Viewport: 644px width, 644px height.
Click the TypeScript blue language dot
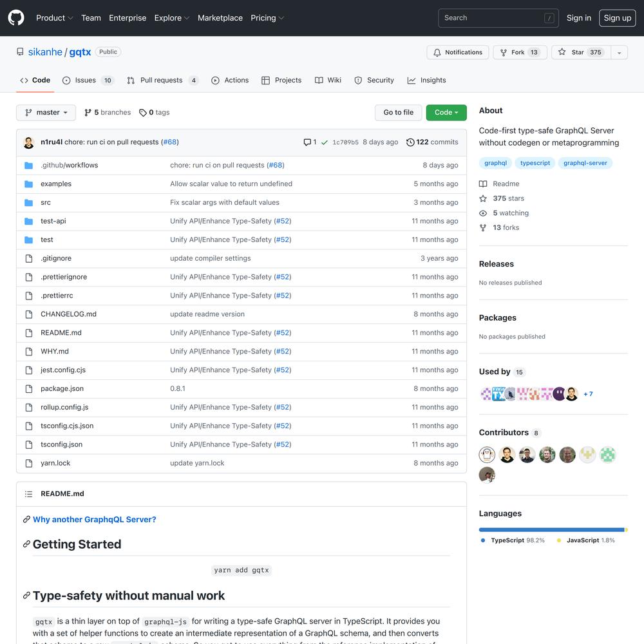click(483, 540)
